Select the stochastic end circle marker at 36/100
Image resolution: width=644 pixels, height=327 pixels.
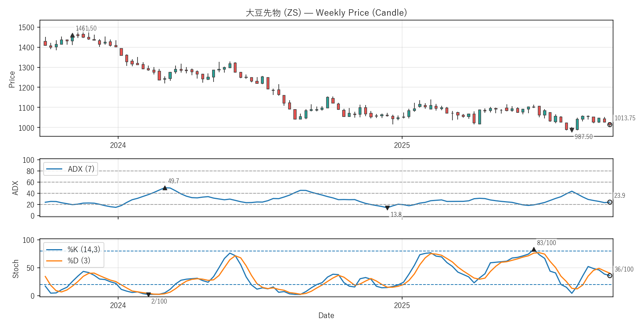[x=610, y=276]
